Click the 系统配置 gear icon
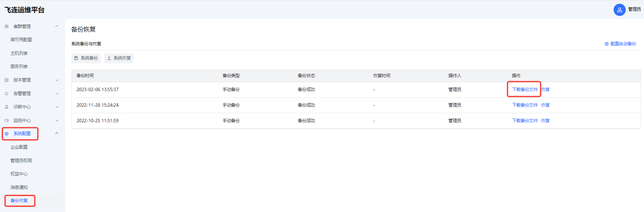Viewport: 644px width, 212px height. (x=6, y=134)
